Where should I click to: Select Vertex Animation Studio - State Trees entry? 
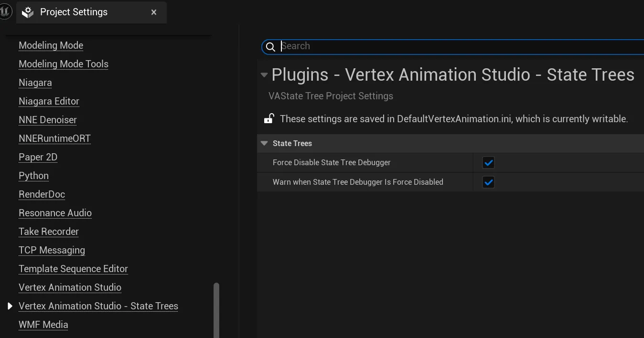[x=98, y=306]
